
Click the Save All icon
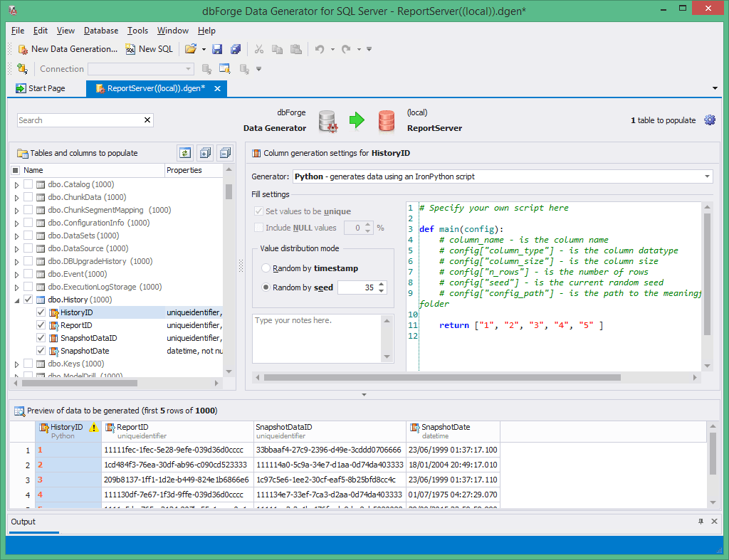236,49
